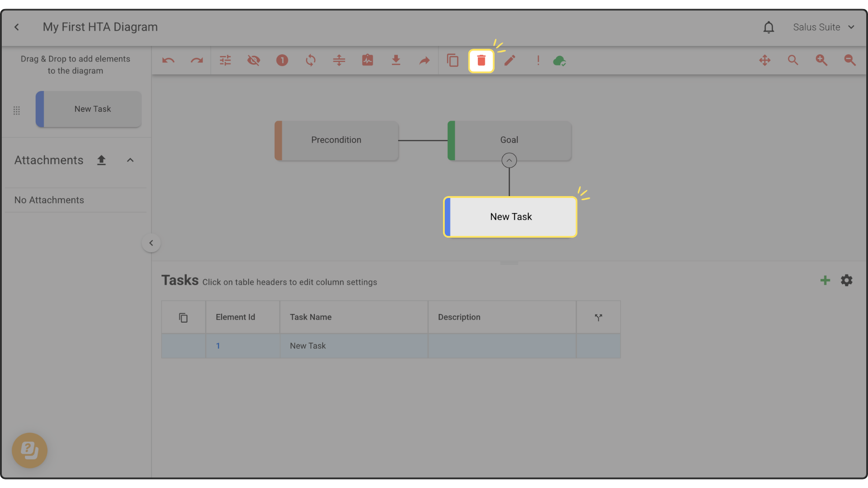This screenshot has height=488, width=868.
Task: Toggle the numbering circle icon
Action: 282,61
